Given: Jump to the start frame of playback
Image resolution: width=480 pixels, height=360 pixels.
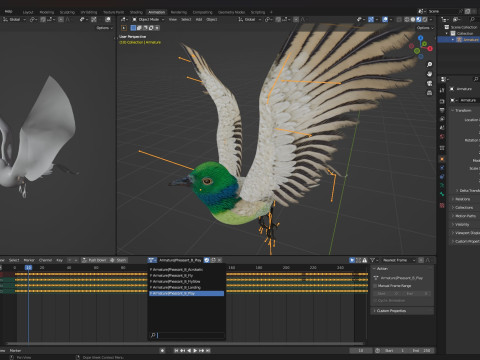Looking at the screenshot, I should tap(176, 350).
